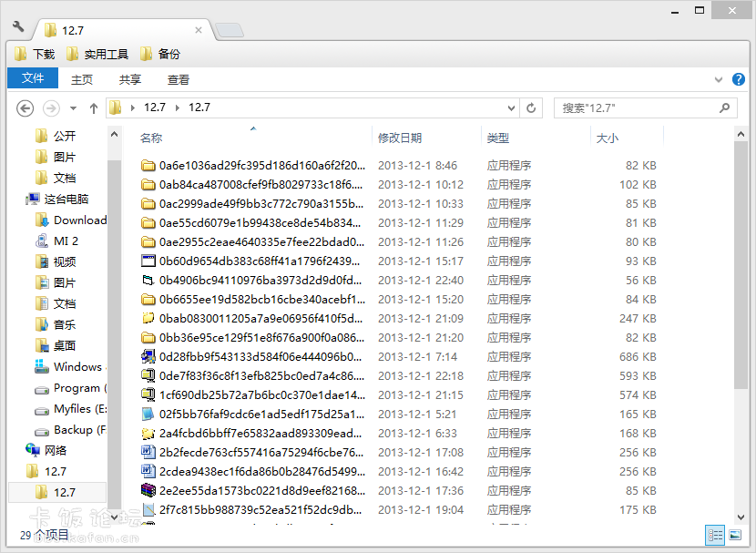Open the 下载 bookmark folder
Screen dimensions: 756x553
point(36,55)
